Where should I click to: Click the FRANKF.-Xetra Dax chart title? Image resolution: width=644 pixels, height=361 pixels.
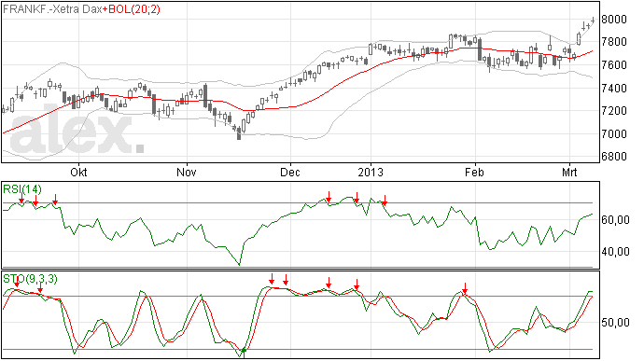click(x=52, y=9)
